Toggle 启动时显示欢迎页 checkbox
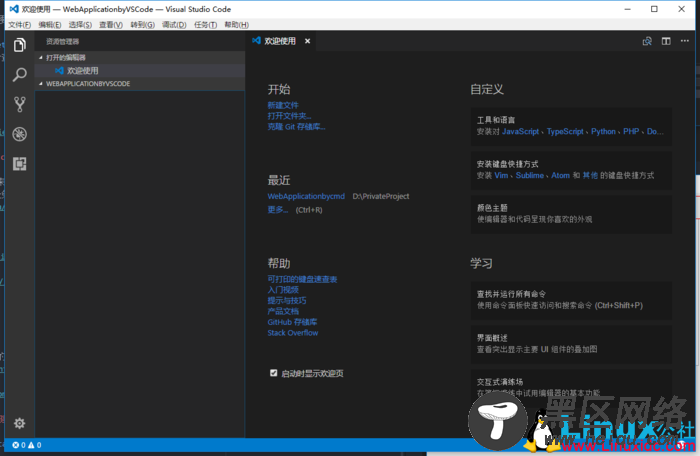Viewport: 700px width, 456px height. coord(274,373)
